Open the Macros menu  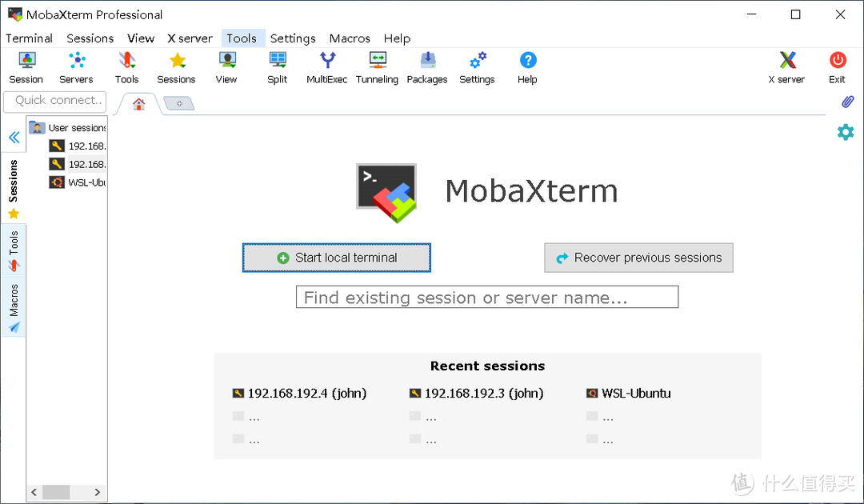[350, 38]
